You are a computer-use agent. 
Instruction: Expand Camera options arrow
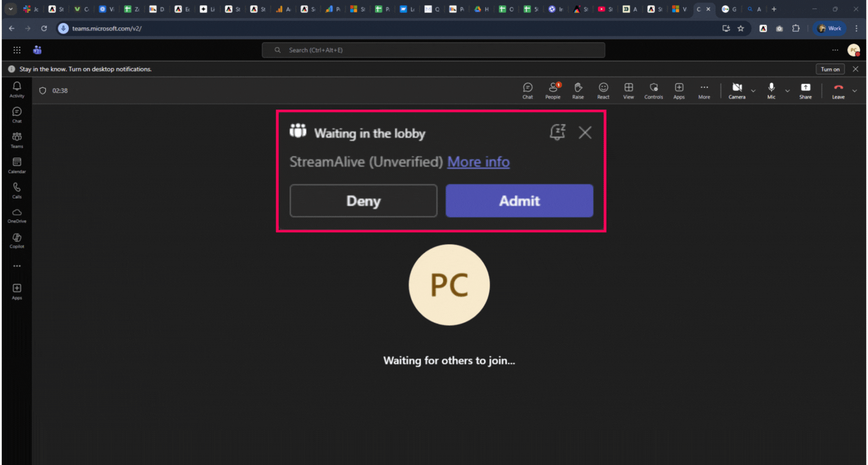(x=753, y=90)
